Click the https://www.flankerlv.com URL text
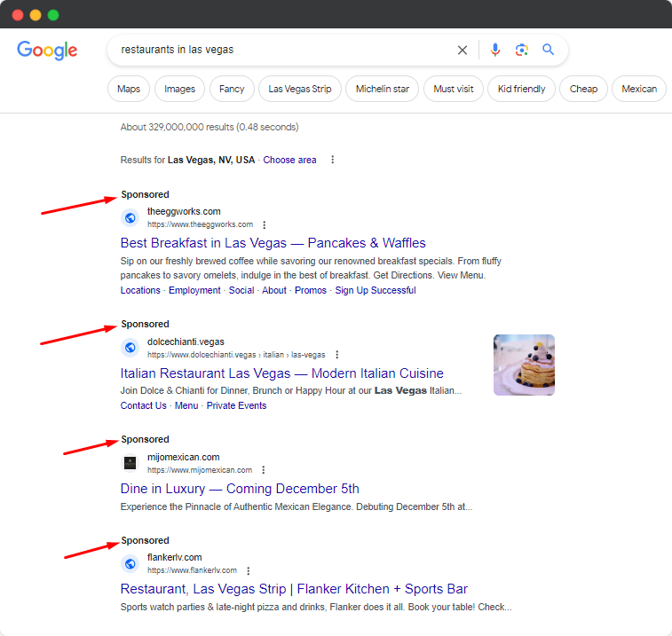Image resolution: width=672 pixels, height=636 pixels. click(192, 570)
